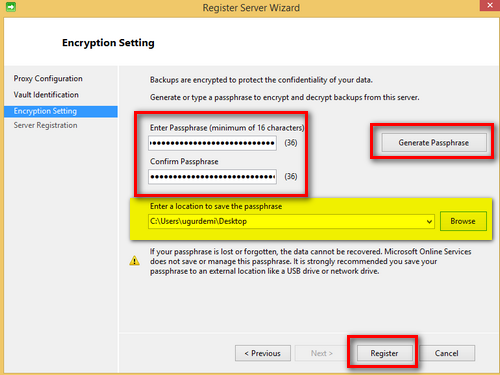Screen dimensions: 500x375
Task: Click the Generate Passphrase button
Action: [x=434, y=143]
